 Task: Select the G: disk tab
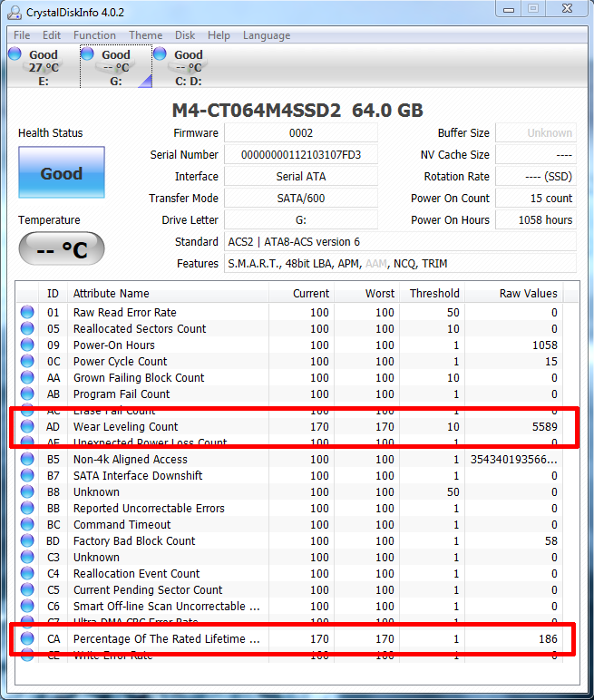pos(116,67)
